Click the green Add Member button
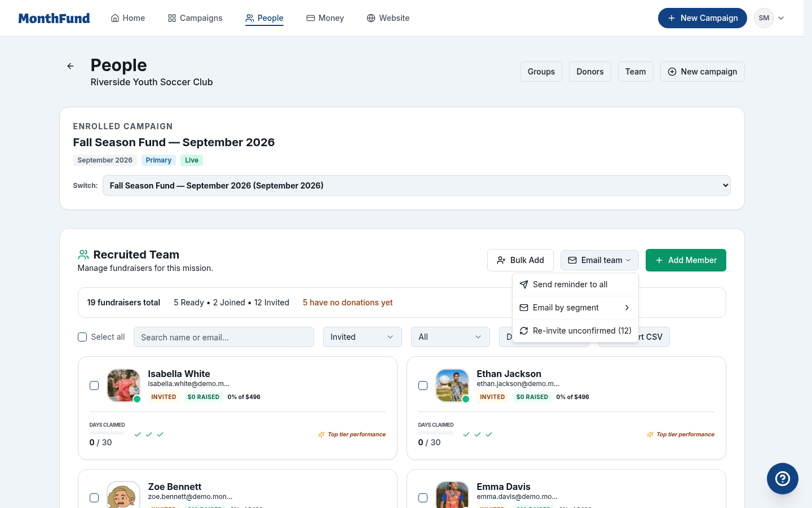The width and height of the screenshot is (812, 508). [x=686, y=260]
